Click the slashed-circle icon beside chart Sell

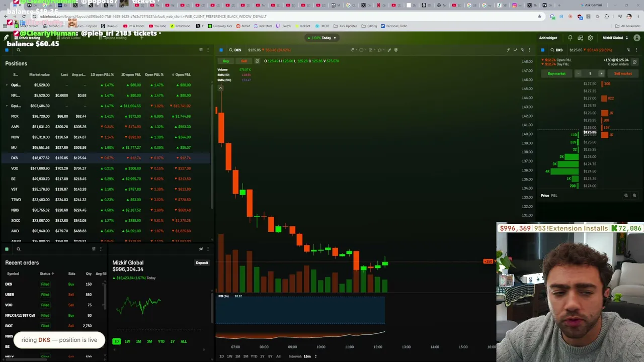tap(257, 61)
